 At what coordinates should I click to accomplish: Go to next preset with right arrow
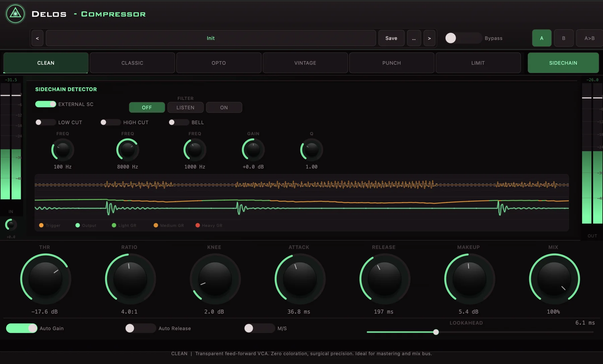click(x=429, y=38)
